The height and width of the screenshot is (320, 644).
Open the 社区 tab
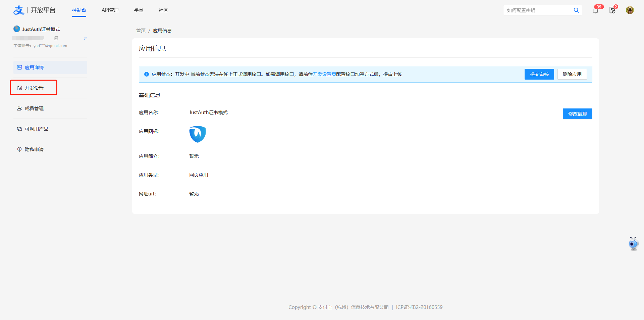click(x=163, y=10)
